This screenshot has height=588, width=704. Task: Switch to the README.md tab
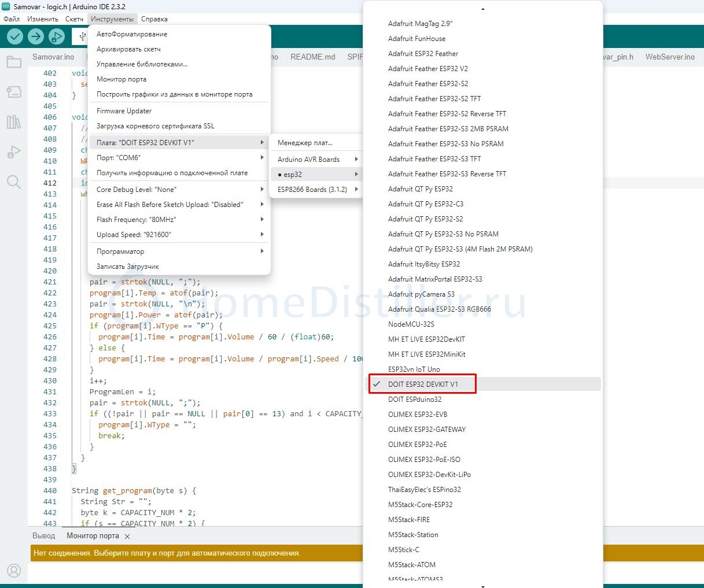point(313,57)
